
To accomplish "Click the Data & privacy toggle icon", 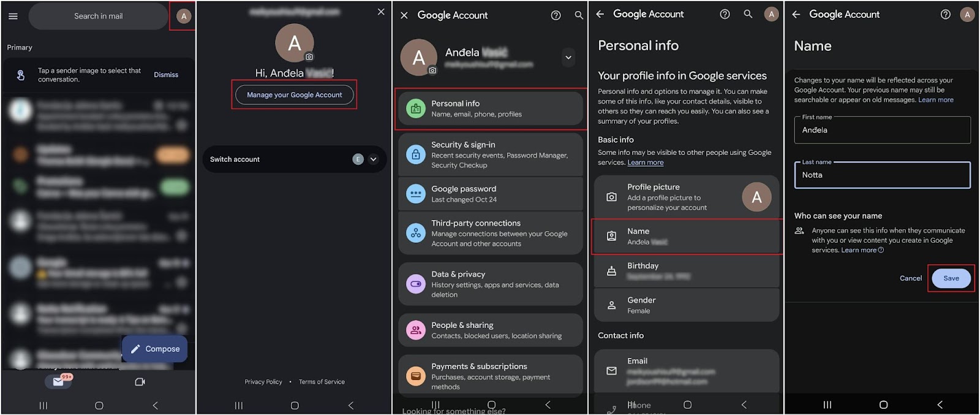I will click(x=416, y=284).
